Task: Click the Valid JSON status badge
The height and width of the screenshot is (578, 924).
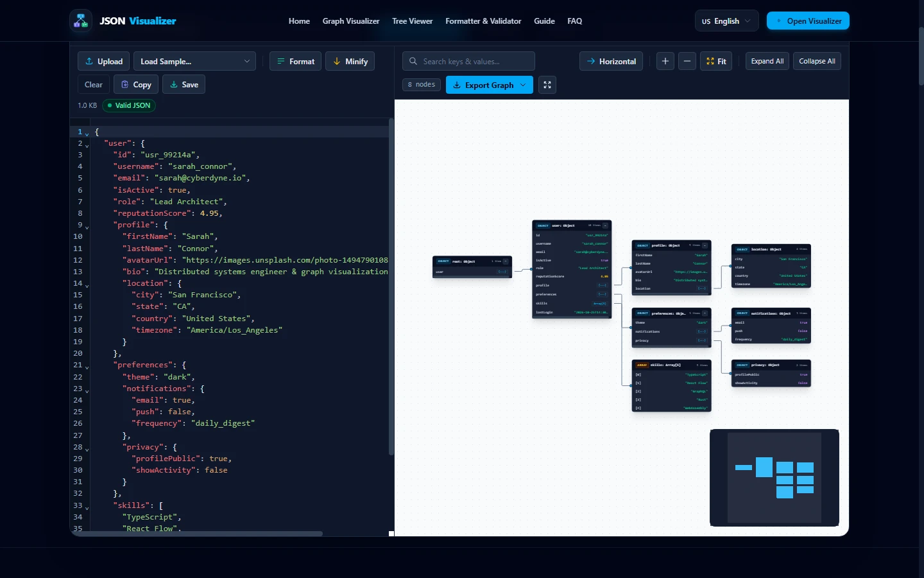Action: [x=129, y=105]
